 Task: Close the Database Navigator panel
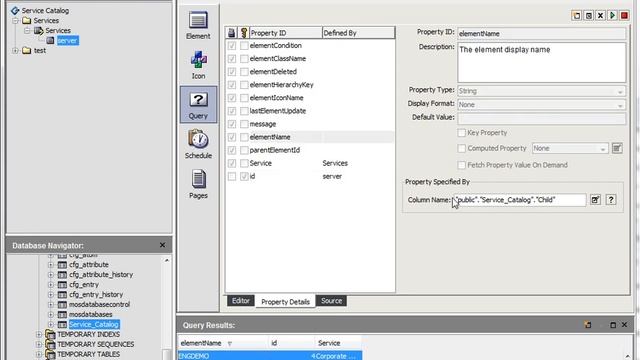[162, 245]
